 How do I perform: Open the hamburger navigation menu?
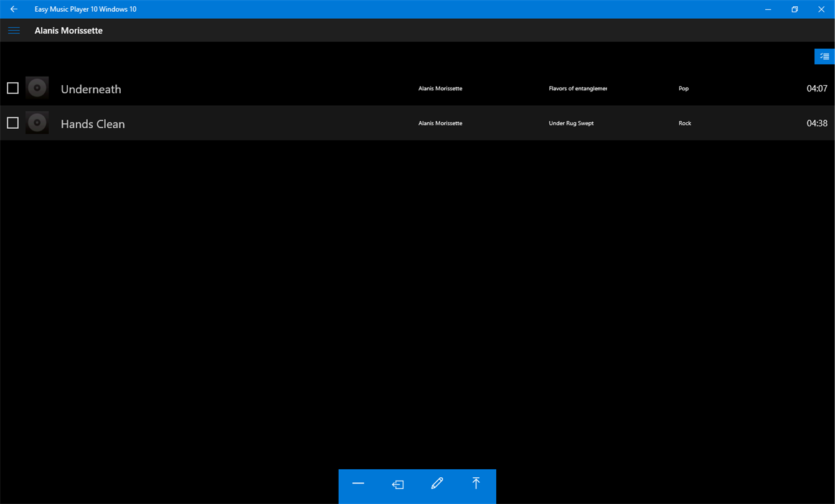[x=14, y=30]
